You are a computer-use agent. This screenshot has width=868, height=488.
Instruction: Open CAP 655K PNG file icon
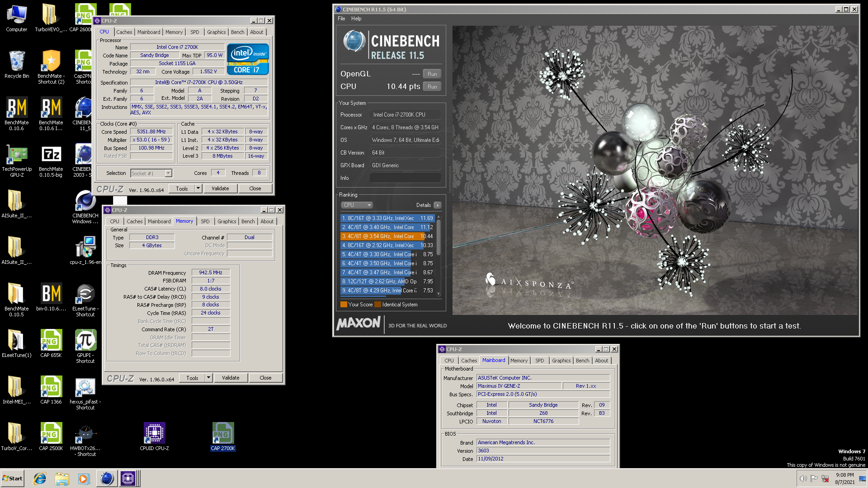point(51,343)
